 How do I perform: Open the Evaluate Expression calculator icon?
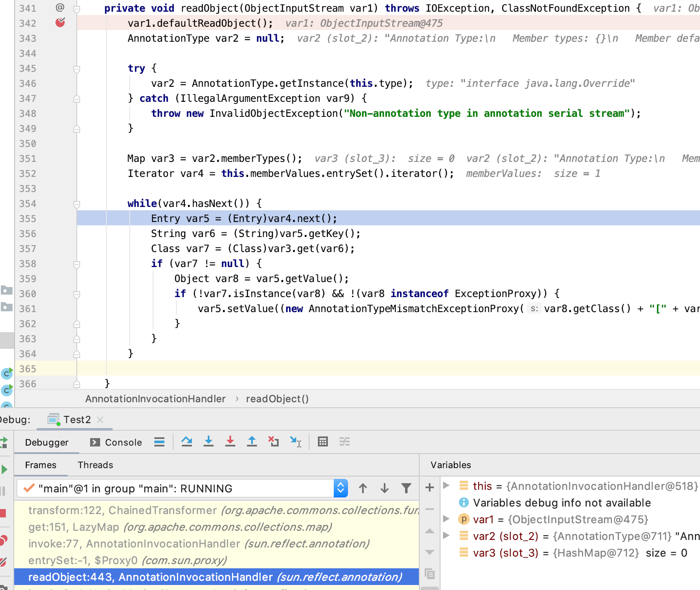coord(323,441)
